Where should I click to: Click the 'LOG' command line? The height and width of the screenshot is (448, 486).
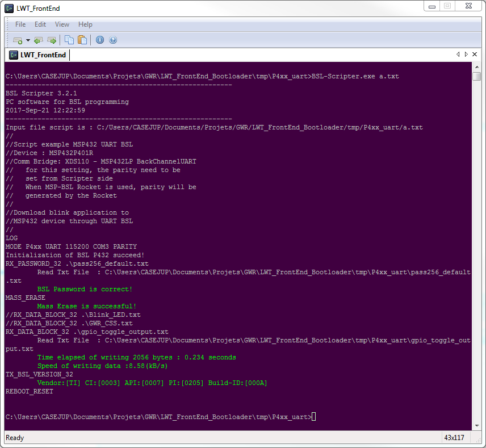point(11,238)
